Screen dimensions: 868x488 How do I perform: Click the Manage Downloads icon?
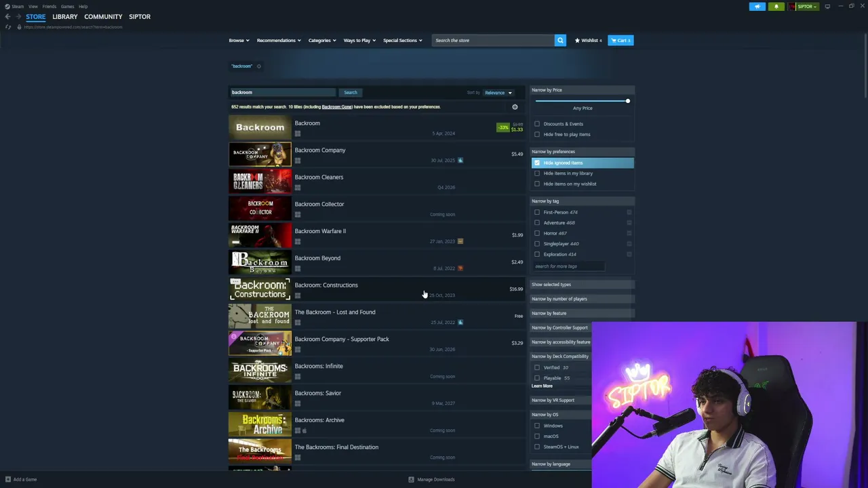411,479
